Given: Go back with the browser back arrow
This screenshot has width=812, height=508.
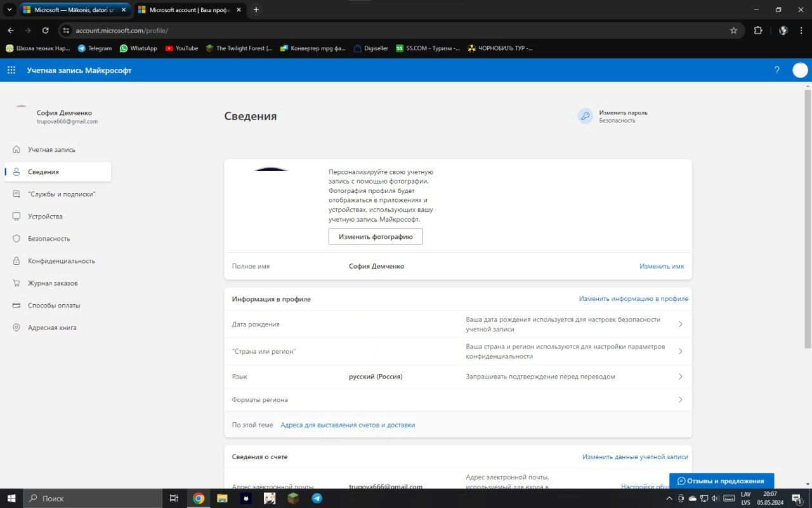Looking at the screenshot, I should [11, 30].
